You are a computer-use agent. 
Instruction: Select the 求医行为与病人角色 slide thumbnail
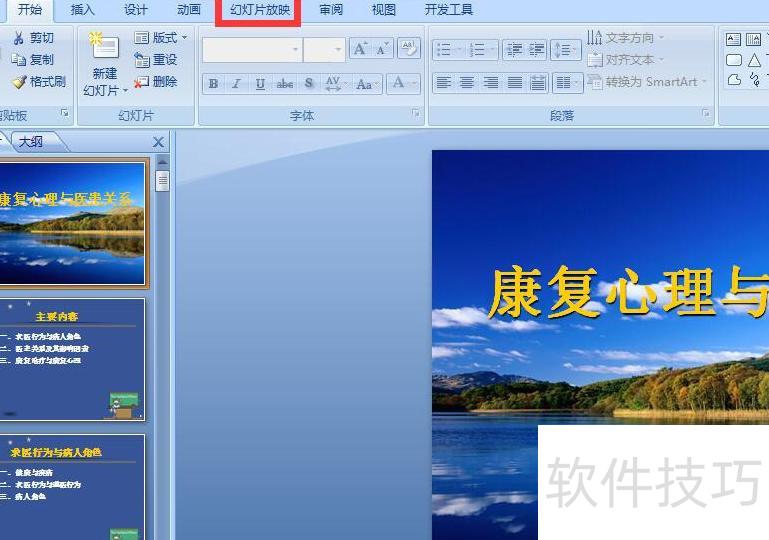pos(73,487)
